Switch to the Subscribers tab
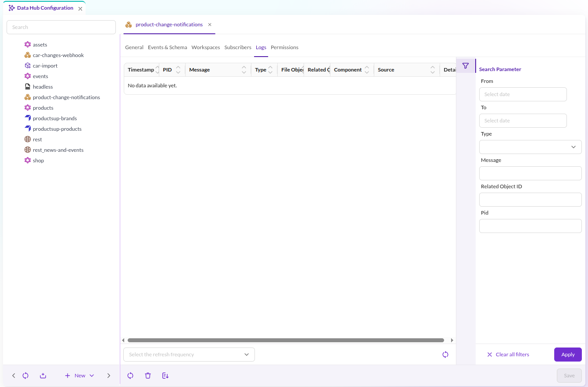588x387 pixels. point(238,47)
